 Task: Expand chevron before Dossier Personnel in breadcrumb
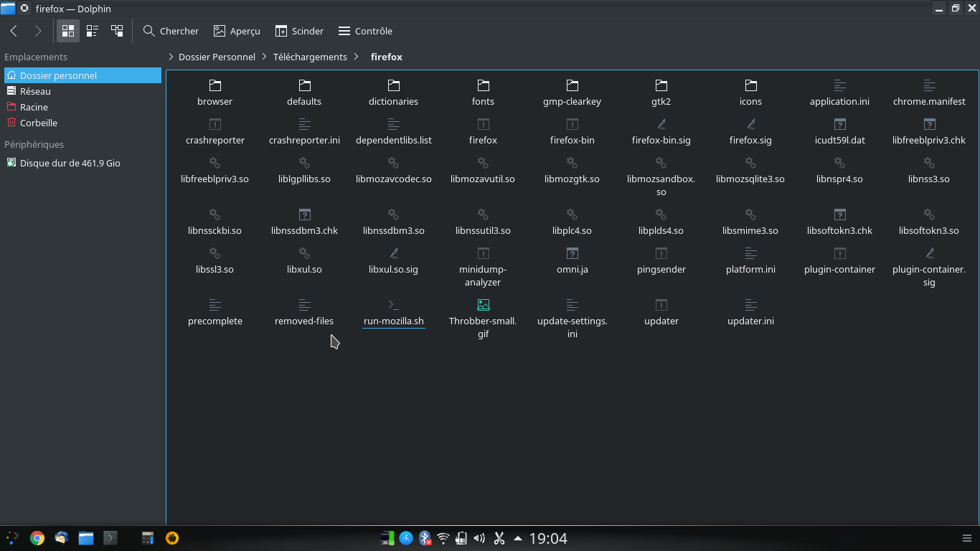pyautogui.click(x=171, y=57)
